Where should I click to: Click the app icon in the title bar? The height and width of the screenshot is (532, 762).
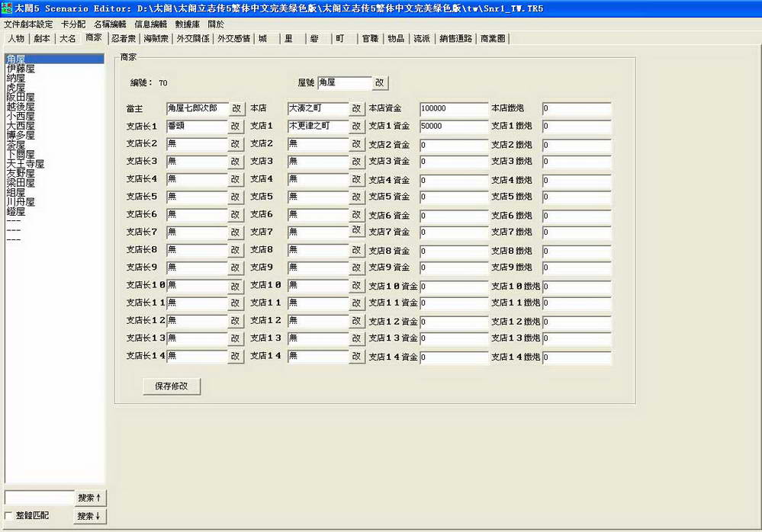(x=7, y=8)
